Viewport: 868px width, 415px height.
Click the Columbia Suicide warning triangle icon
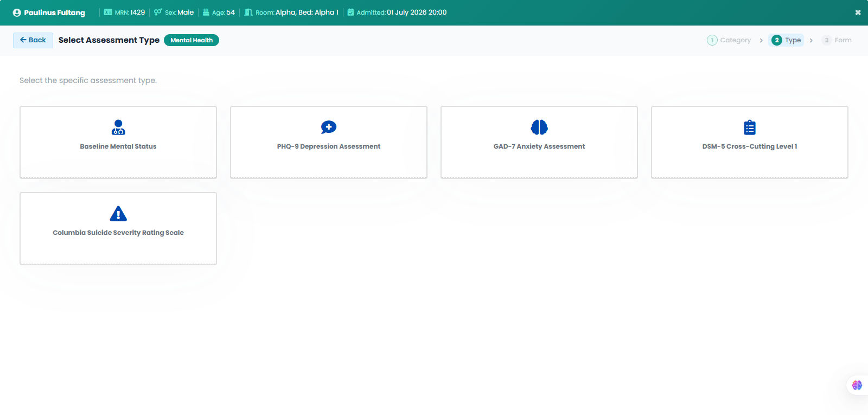click(x=118, y=214)
